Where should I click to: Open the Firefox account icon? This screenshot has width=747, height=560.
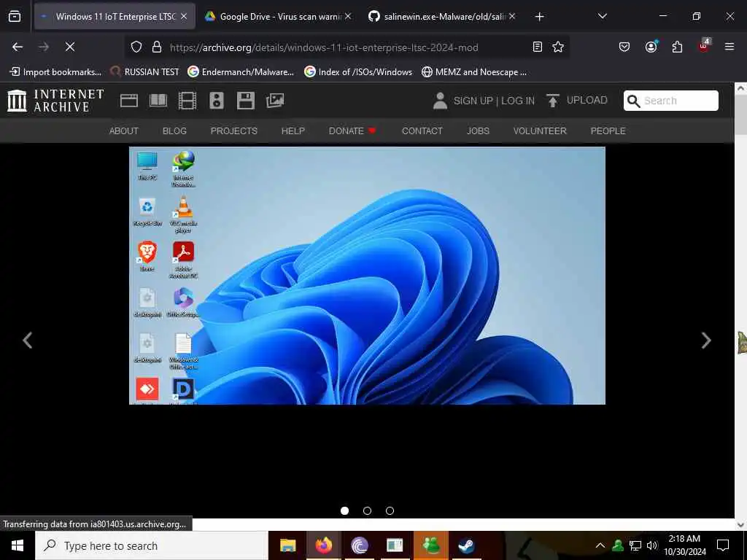pyautogui.click(x=651, y=46)
